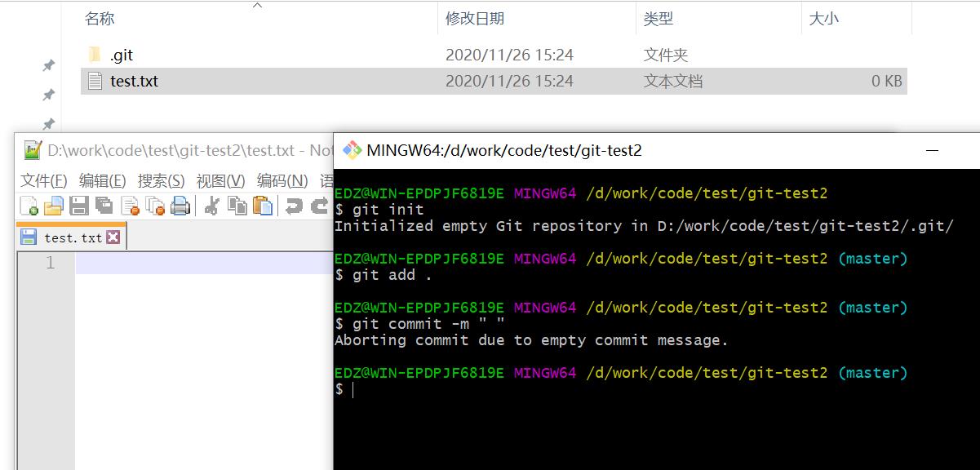Click the '$ git init' command line

[379, 210]
